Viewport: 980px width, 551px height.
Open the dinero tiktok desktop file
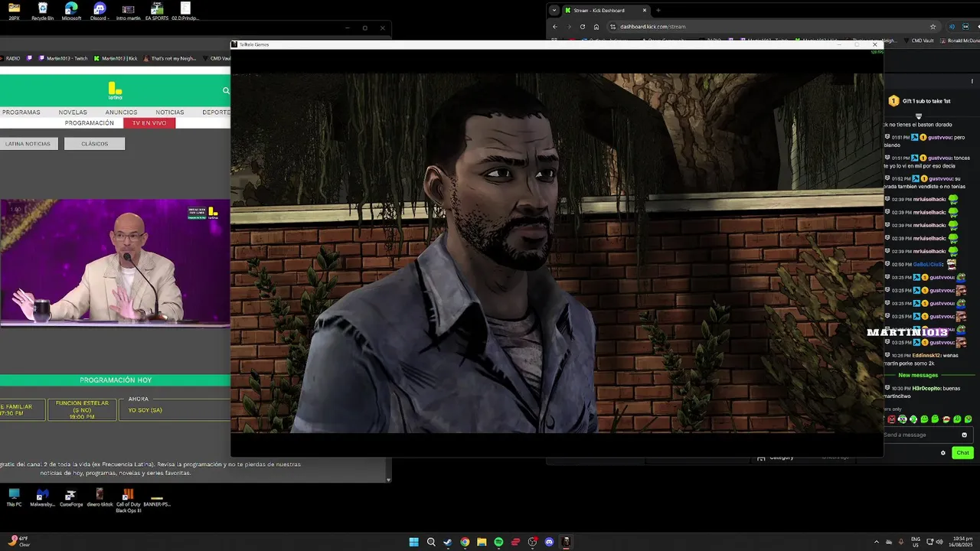[100, 497]
